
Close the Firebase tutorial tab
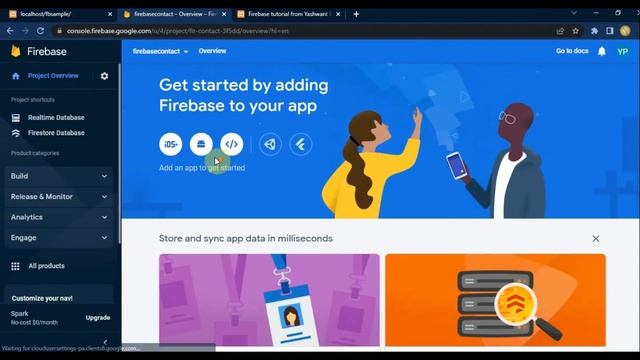(x=338, y=14)
